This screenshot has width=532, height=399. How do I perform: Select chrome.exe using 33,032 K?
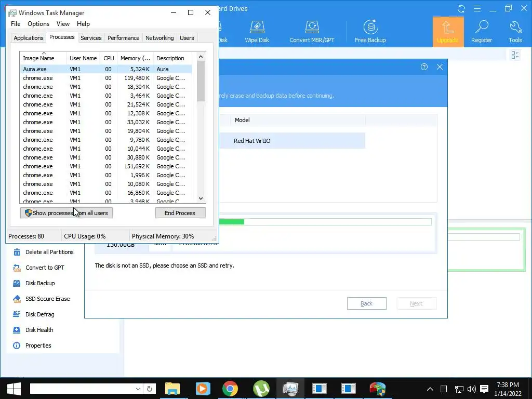pyautogui.click(x=106, y=122)
